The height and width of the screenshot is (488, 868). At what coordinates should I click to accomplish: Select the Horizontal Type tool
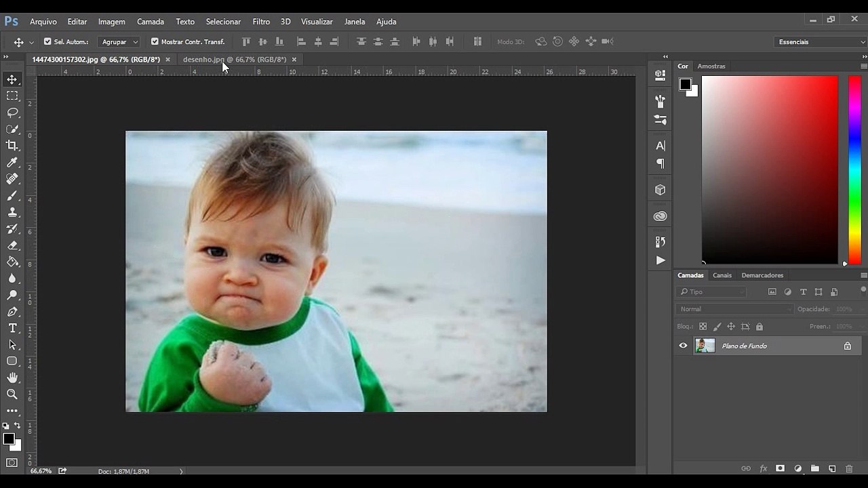click(12, 328)
